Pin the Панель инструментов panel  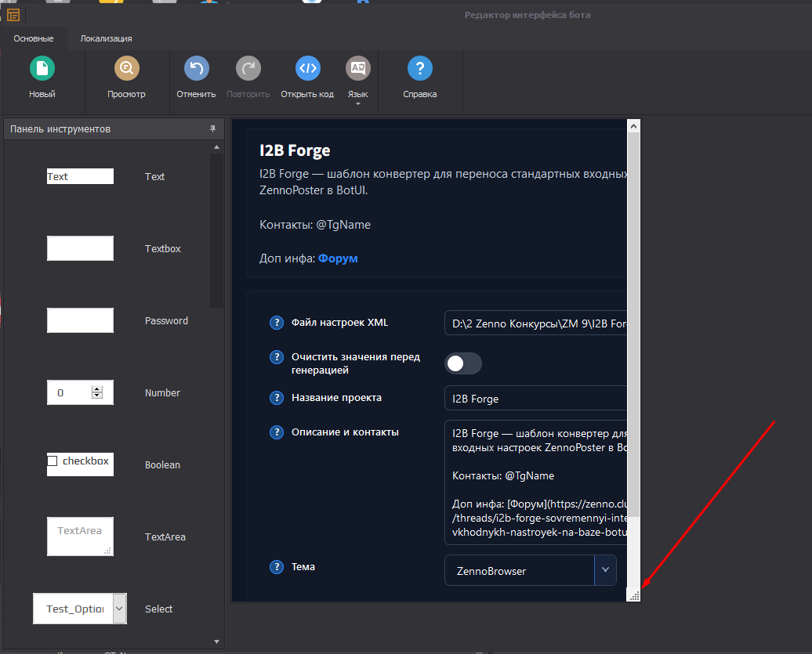pyautogui.click(x=213, y=128)
